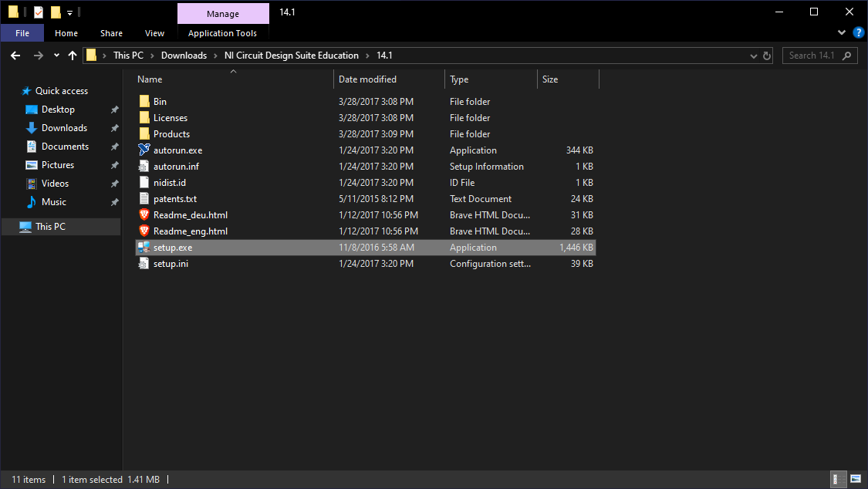Screen dimensions: 868x489
Task: Select the setup.ini file name
Action: [x=171, y=263]
